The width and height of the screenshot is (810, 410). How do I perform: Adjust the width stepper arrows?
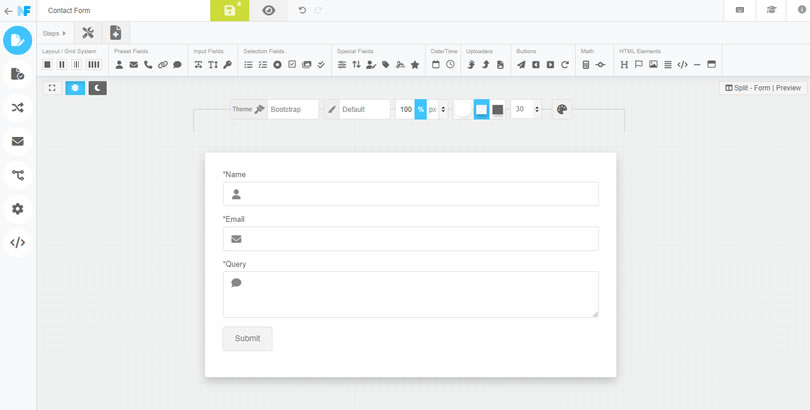pyautogui.click(x=443, y=109)
